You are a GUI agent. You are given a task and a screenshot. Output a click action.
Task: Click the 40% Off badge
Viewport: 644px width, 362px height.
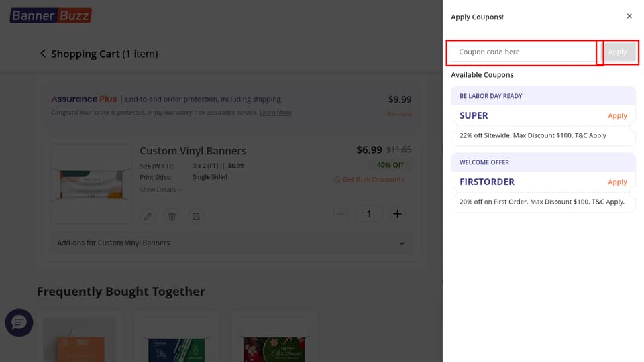click(x=390, y=165)
